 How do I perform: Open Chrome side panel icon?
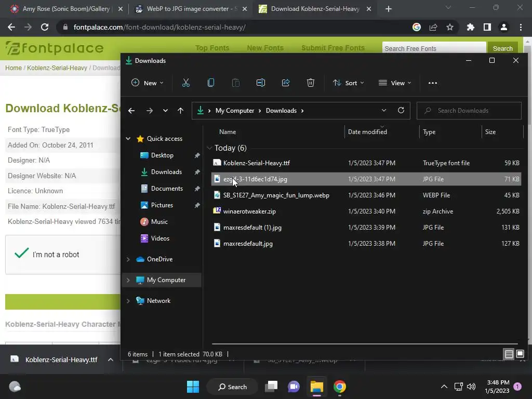click(487, 27)
